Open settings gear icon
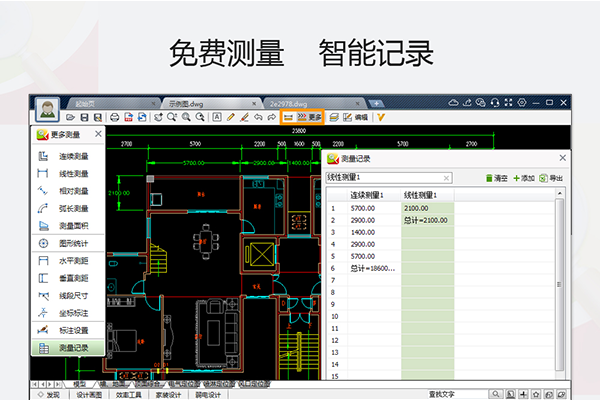 pyautogui.click(x=522, y=103)
